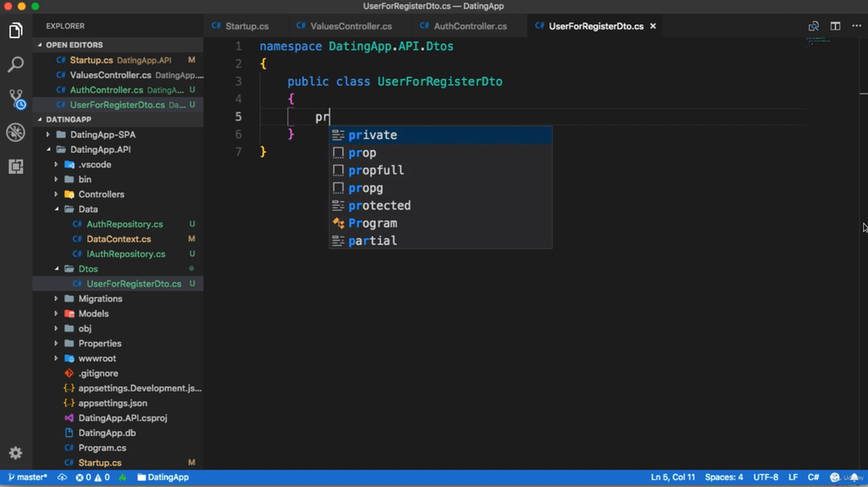Expand the Properties folder
Screen dimensions: 868x487
click(118, 344)
